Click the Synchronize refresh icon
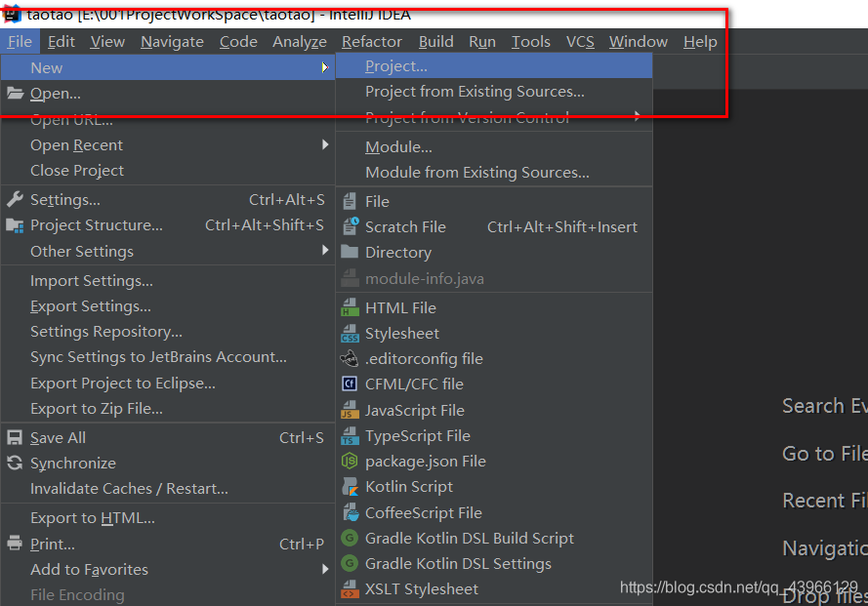The height and width of the screenshot is (606, 868). point(15,463)
